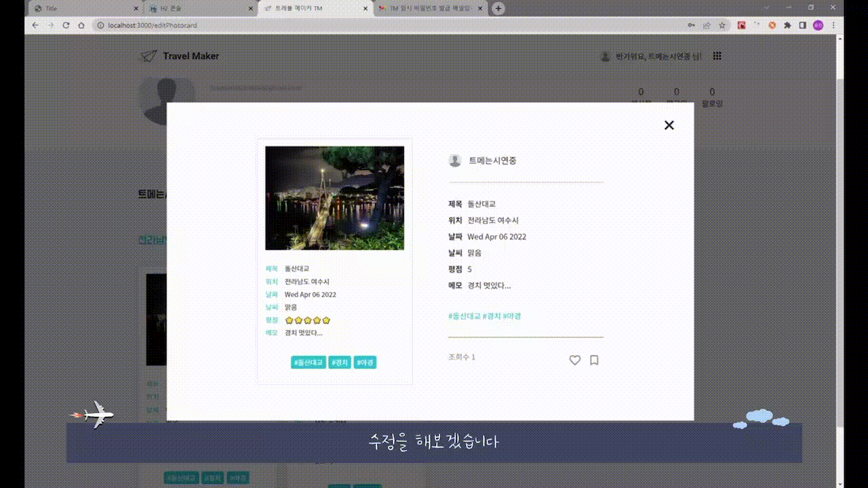Screen dimensions: 868x488
Task: Close the H2 콘솔 browser tab
Action: (x=251, y=8)
